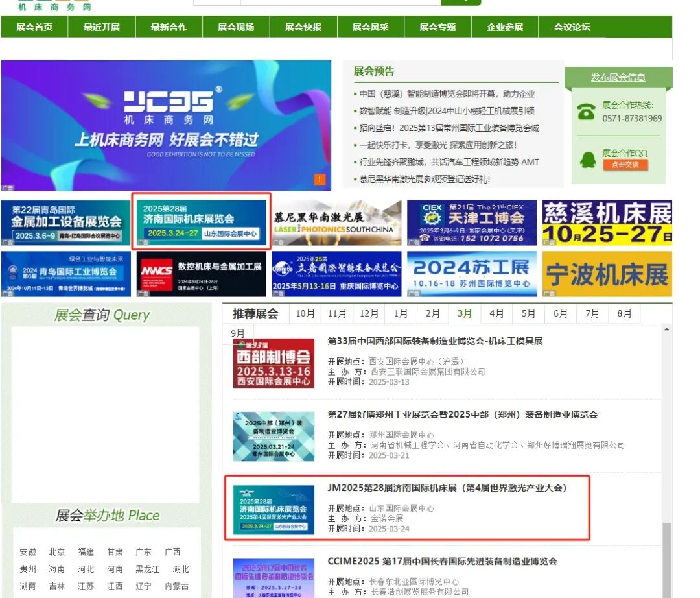Open 会议论坛 navigation tab
Image resolution: width=700 pixels, height=598 pixels.
[572, 27]
